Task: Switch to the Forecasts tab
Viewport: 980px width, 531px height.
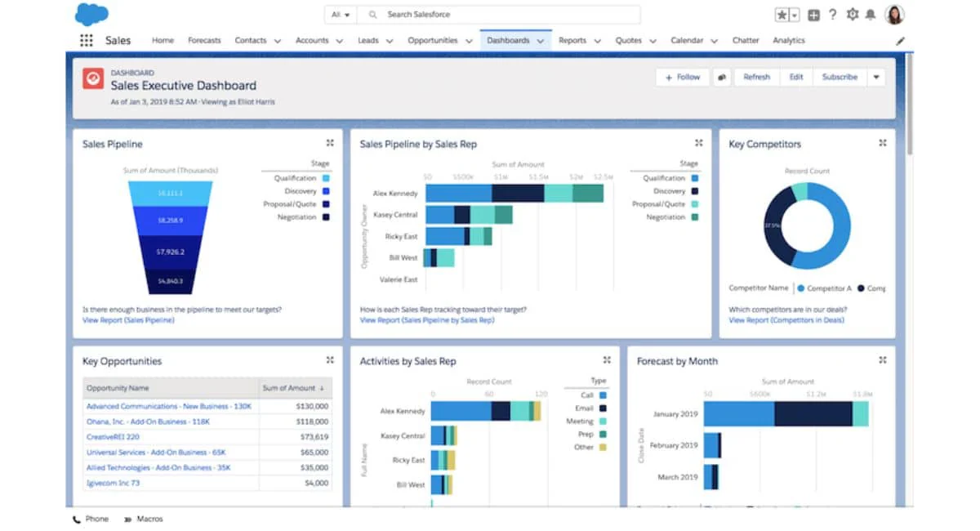Action: [204, 41]
